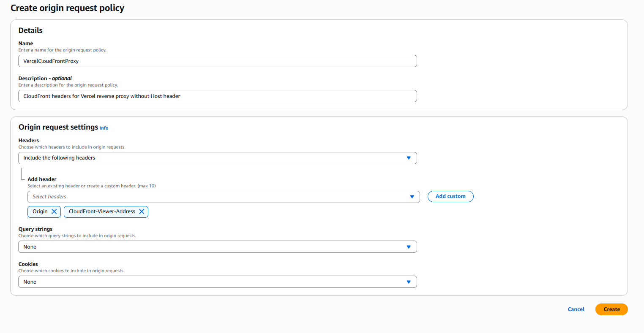This screenshot has width=644, height=333.
Task: Open the Query strings dropdown showing None
Action: pyautogui.click(x=217, y=246)
